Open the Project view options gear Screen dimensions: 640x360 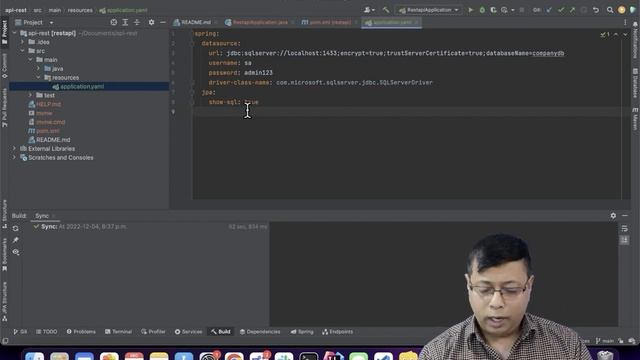(151, 22)
